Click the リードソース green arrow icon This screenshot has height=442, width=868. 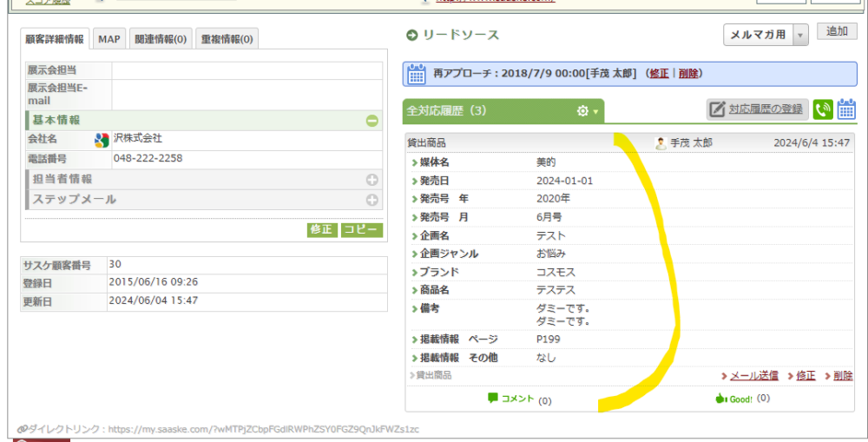pyautogui.click(x=411, y=36)
